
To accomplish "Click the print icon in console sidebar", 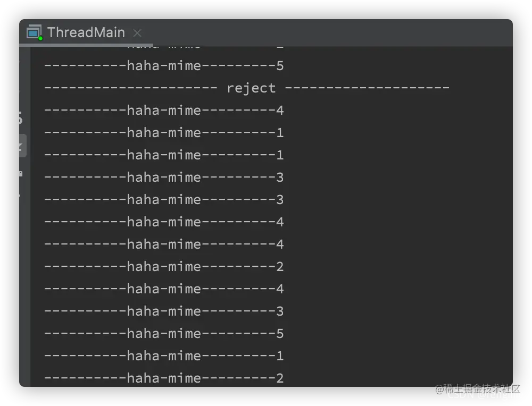I will click(x=21, y=174).
